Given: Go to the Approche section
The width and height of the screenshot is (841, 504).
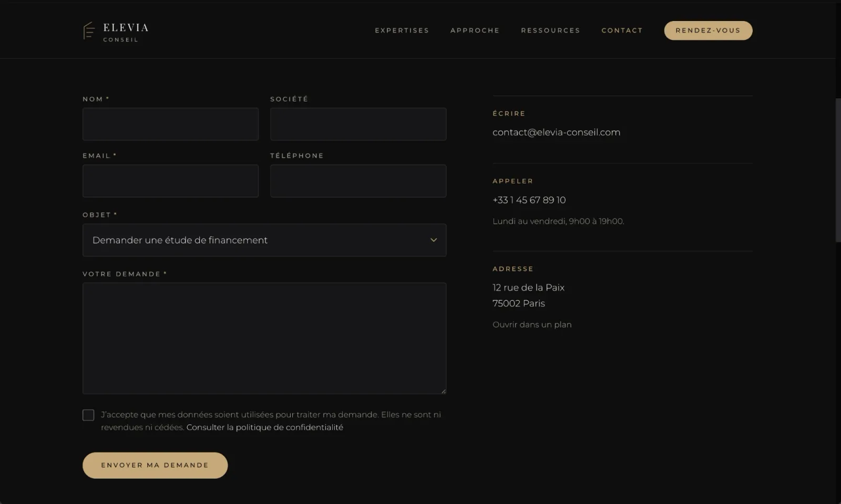Looking at the screenshot, I should tap(475, 30).
